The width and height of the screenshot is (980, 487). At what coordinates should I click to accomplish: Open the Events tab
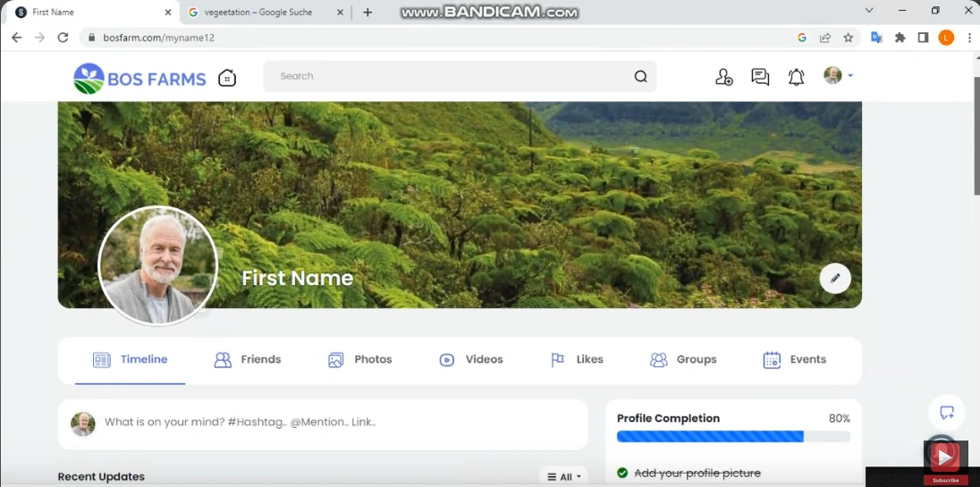(794, 359)
